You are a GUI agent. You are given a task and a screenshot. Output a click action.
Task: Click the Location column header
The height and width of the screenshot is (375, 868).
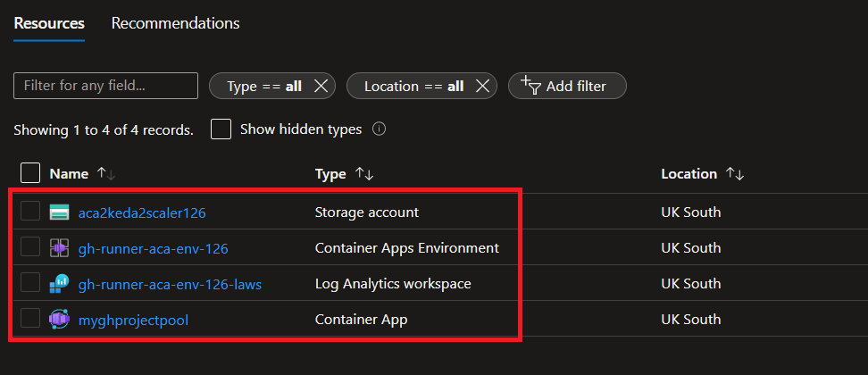point(689,174)
